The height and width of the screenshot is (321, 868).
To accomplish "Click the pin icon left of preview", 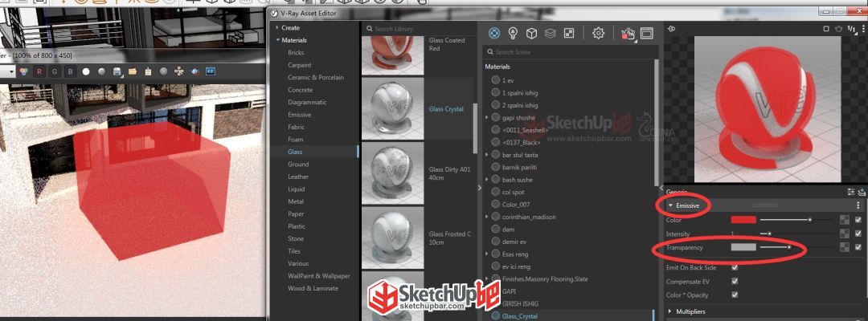I will (x=671, y=29).
